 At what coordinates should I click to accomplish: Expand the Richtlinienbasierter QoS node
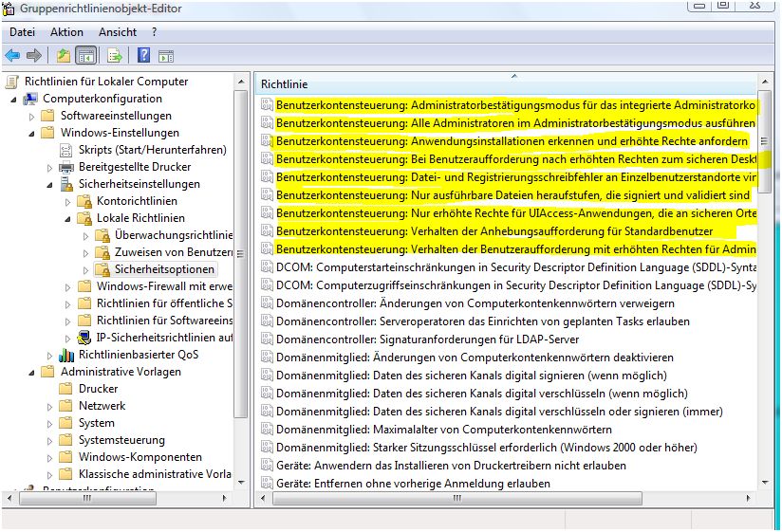point(49,356)
